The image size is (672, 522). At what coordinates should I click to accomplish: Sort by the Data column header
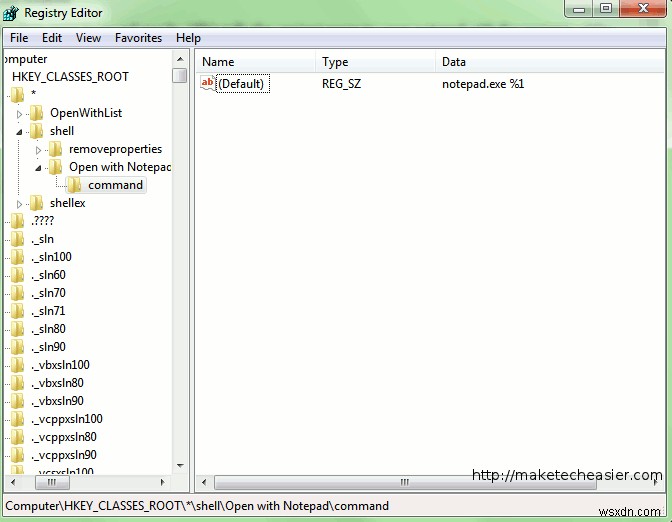550,62
